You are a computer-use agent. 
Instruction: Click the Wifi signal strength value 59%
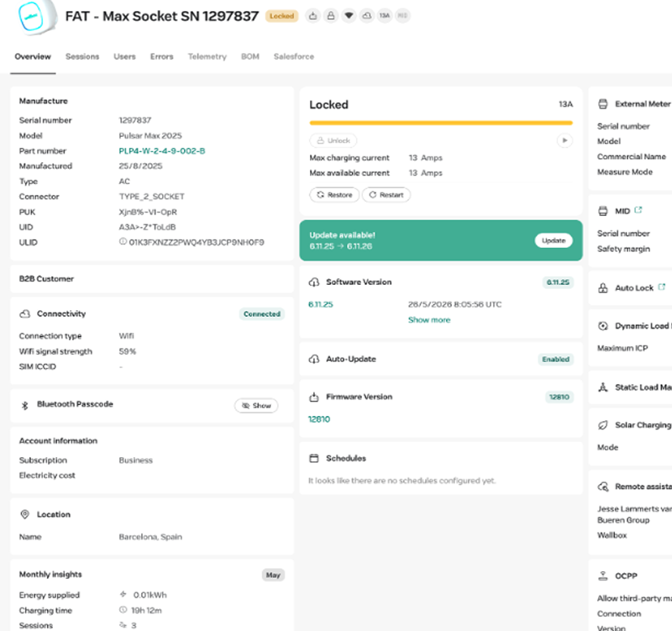click(128, 351)
